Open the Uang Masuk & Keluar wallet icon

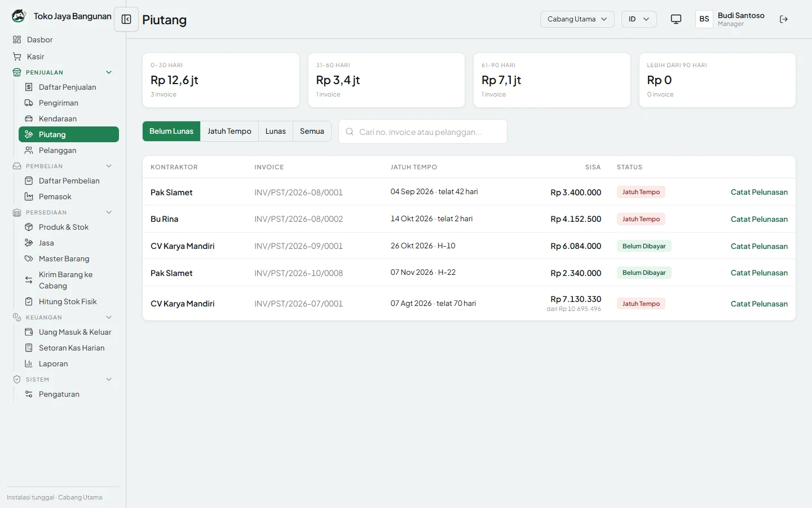tap(29, 332)
